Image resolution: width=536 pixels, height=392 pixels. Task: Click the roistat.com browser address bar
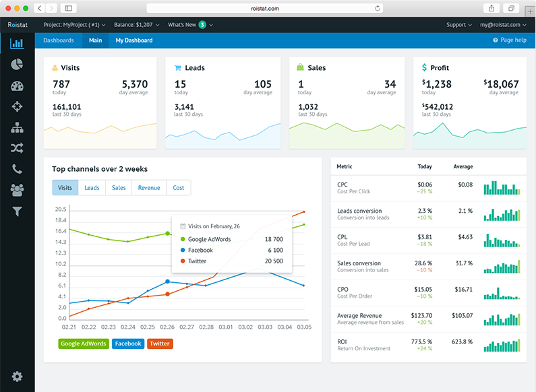(x=268, y=8)
